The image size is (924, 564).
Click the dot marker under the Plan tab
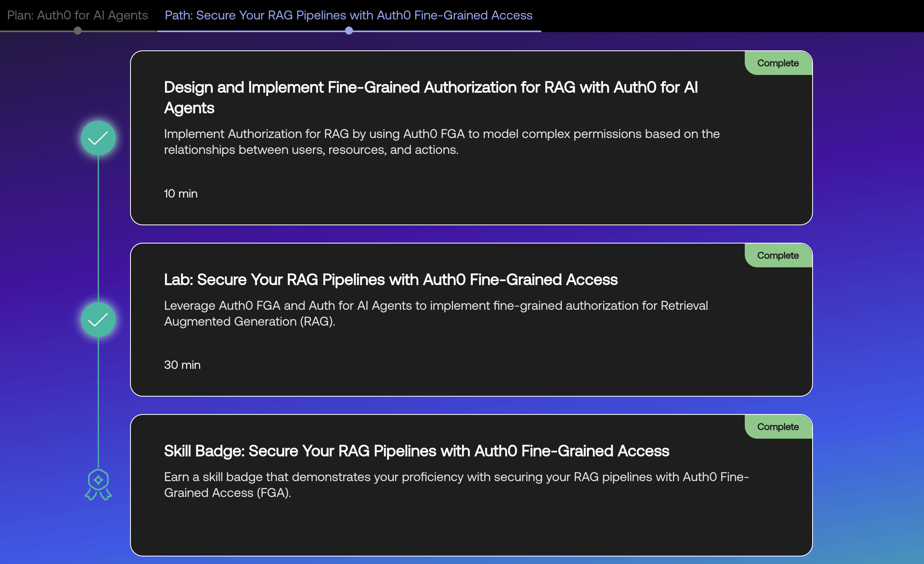pos(78,31)
